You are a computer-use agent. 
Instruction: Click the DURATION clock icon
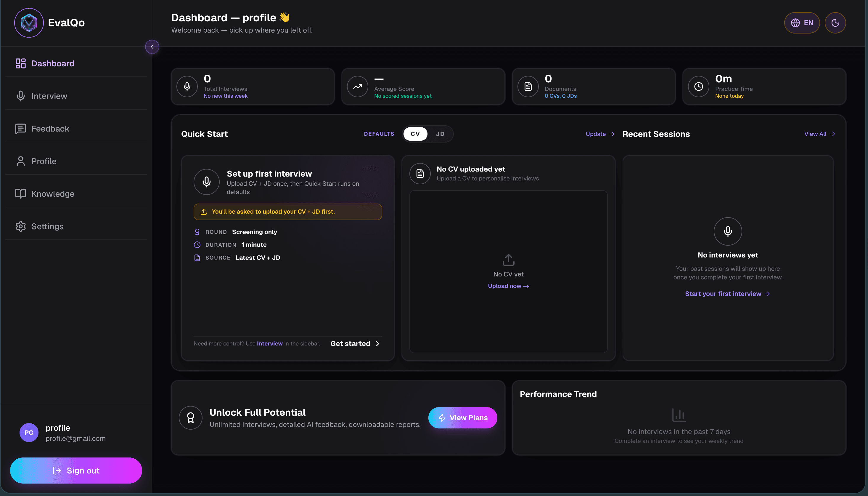pyautogui.click(x=197, y=245)
